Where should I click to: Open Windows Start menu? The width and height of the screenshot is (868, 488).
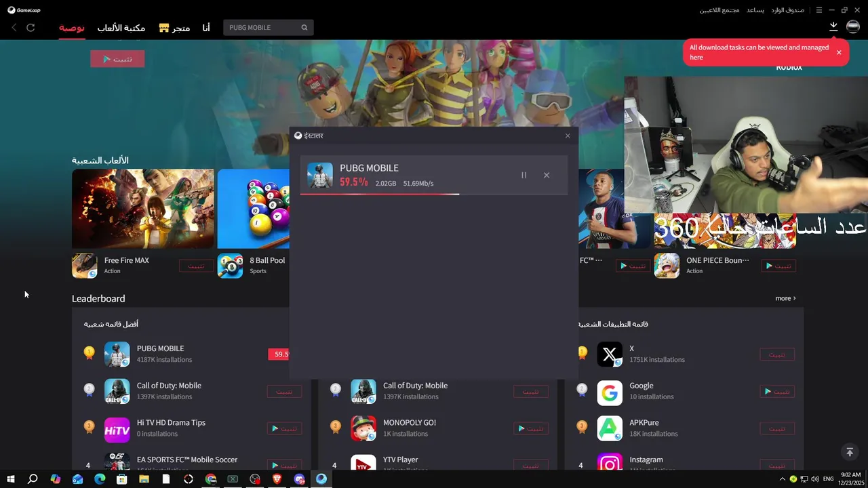11,479
